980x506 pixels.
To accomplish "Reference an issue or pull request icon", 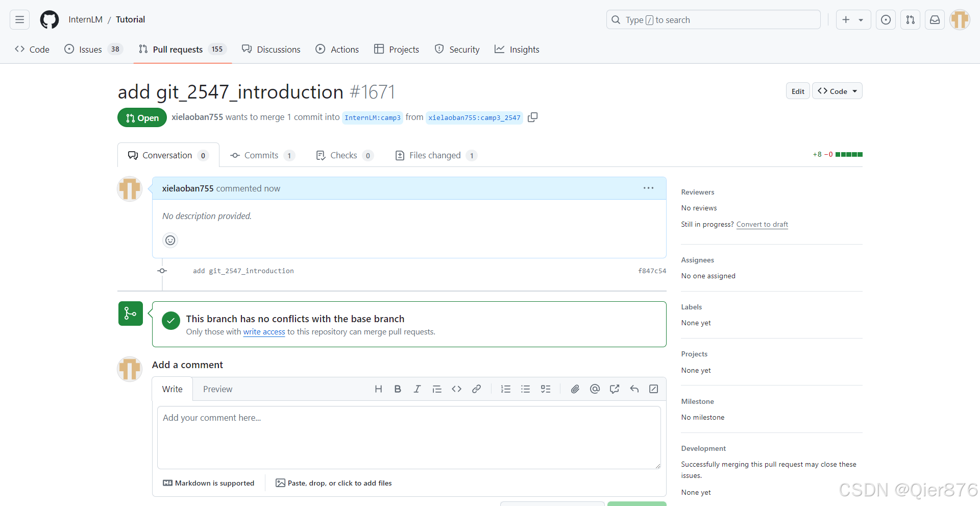I will tap(615, 389).
